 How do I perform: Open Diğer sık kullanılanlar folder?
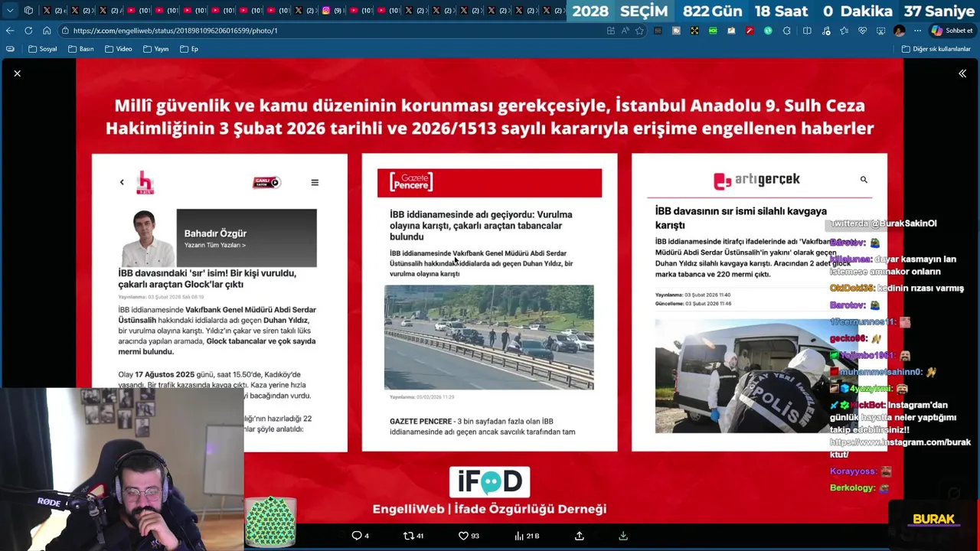tap(936, 49)
